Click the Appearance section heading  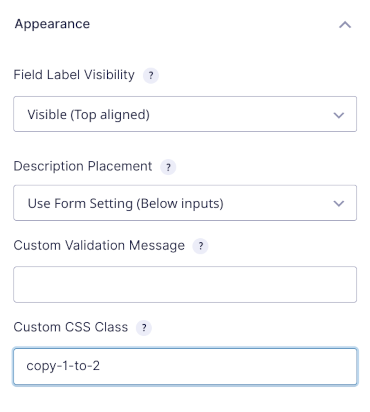tap(52, 24)
